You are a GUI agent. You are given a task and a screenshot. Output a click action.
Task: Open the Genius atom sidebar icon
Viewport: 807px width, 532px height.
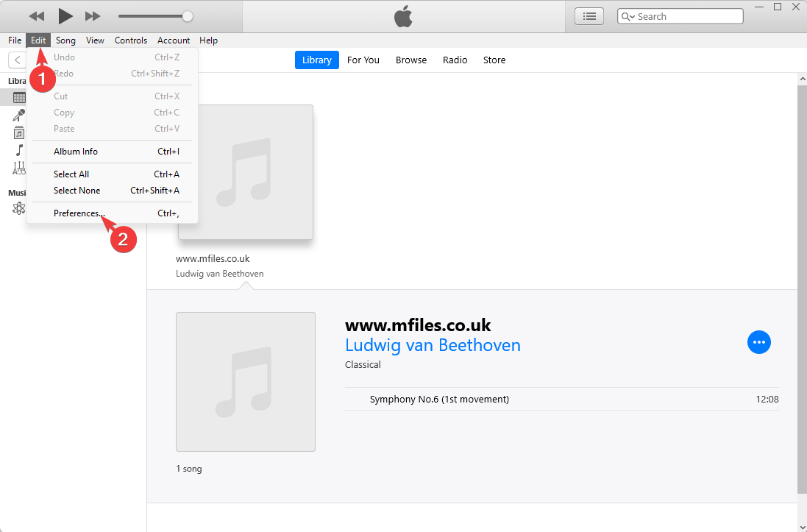coord(19,208)
